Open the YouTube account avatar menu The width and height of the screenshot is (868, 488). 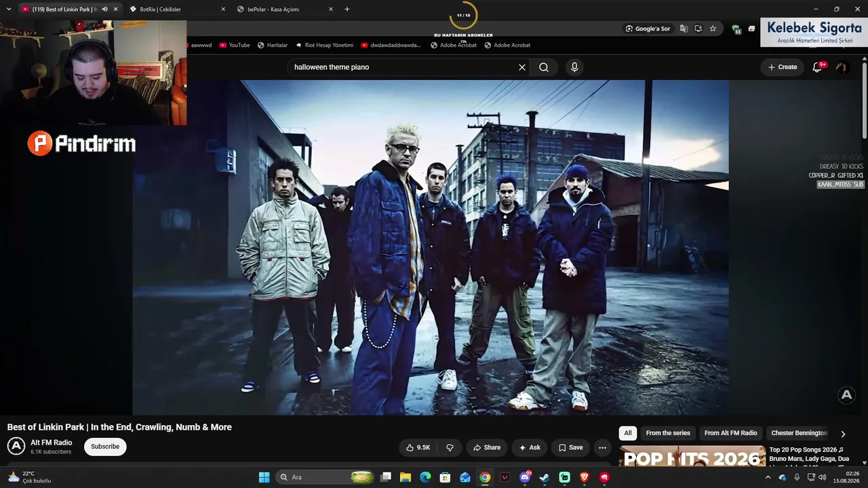pyautogui.click(x=842, y=67)
